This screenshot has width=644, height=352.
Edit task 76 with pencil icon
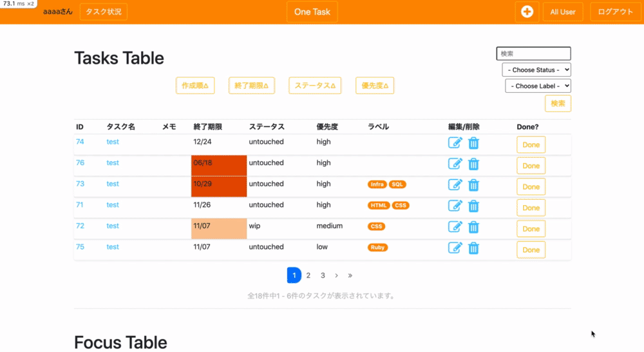455,164
